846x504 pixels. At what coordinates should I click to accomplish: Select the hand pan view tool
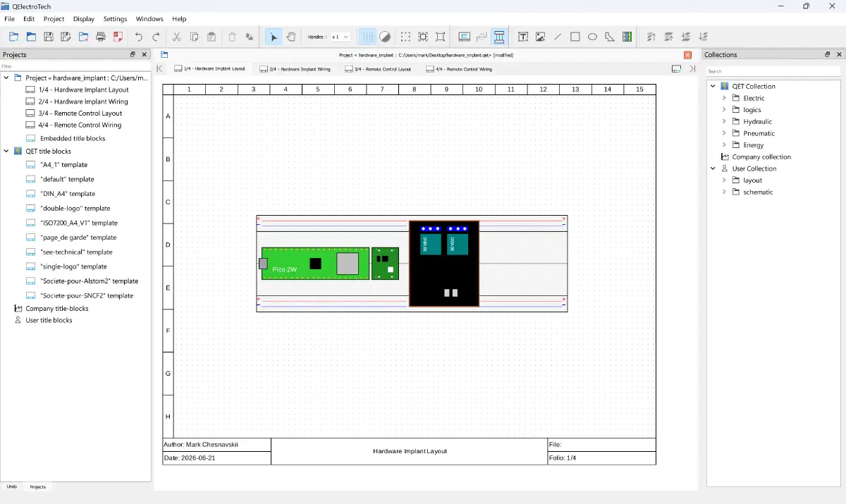click(x=291, y=37)
